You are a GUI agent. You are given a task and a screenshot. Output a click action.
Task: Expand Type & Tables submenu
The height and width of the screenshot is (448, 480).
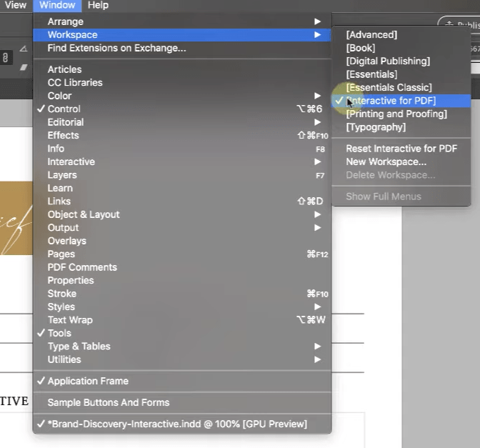pyautogui.click(x=182, y=346)
